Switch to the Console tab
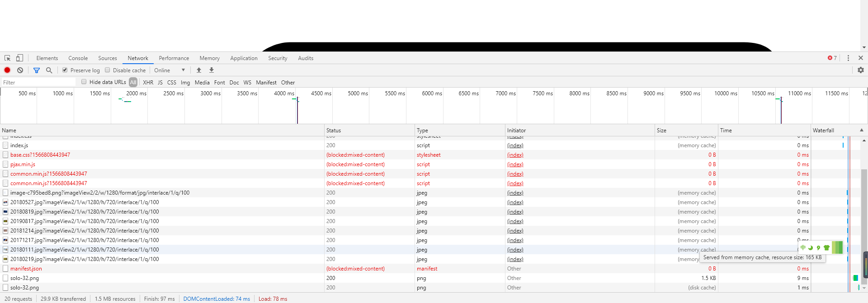Image resolution: width=868 pixels, height=303 pixels. tap(78, 58)
